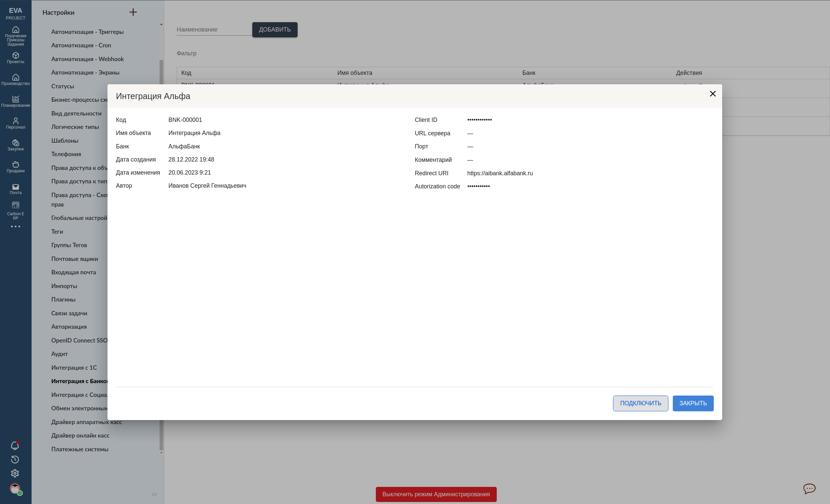This screenshot has height=504, width=830.
Task: Open Импорты settings item
Action: click(64, 286)
